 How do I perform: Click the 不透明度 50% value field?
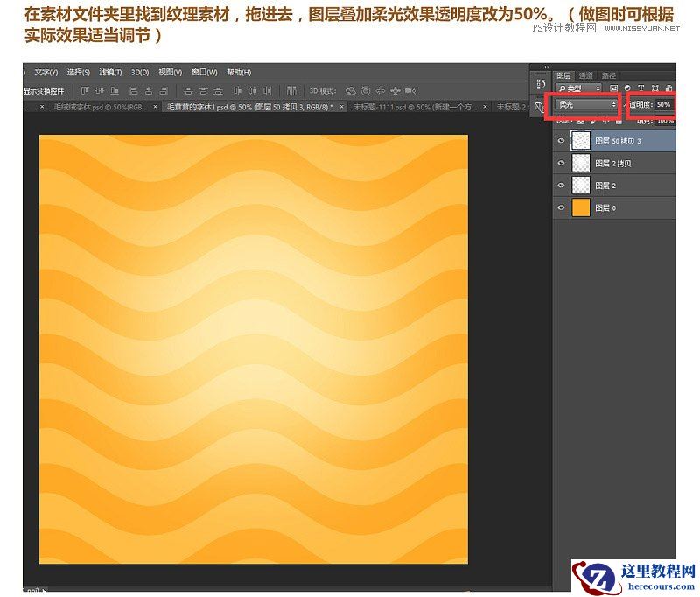[x=664, y=104]
